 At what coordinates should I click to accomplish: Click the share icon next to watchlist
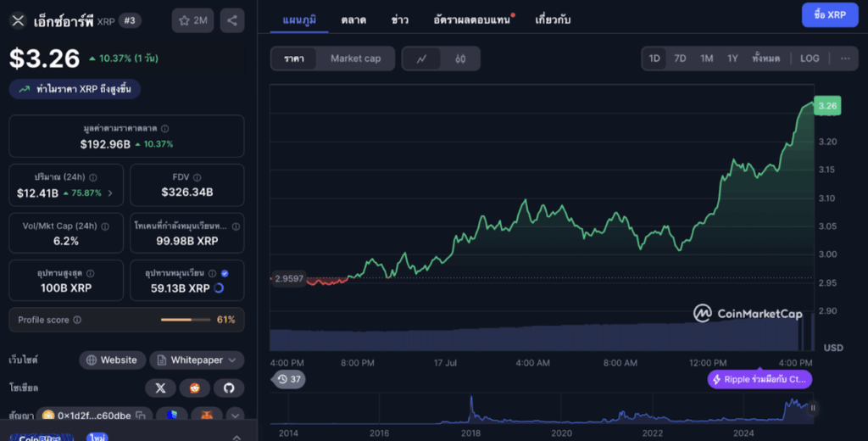click(x=232, y=20)
